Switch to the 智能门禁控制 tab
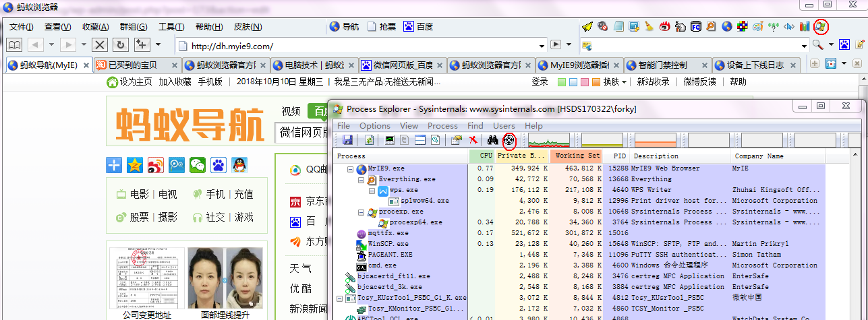Viewport: 868px width, 320px height. [666, 65]
